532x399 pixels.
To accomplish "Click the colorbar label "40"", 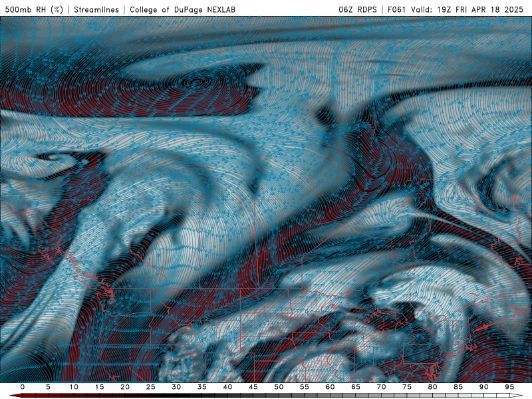I will tap(227, 387).
